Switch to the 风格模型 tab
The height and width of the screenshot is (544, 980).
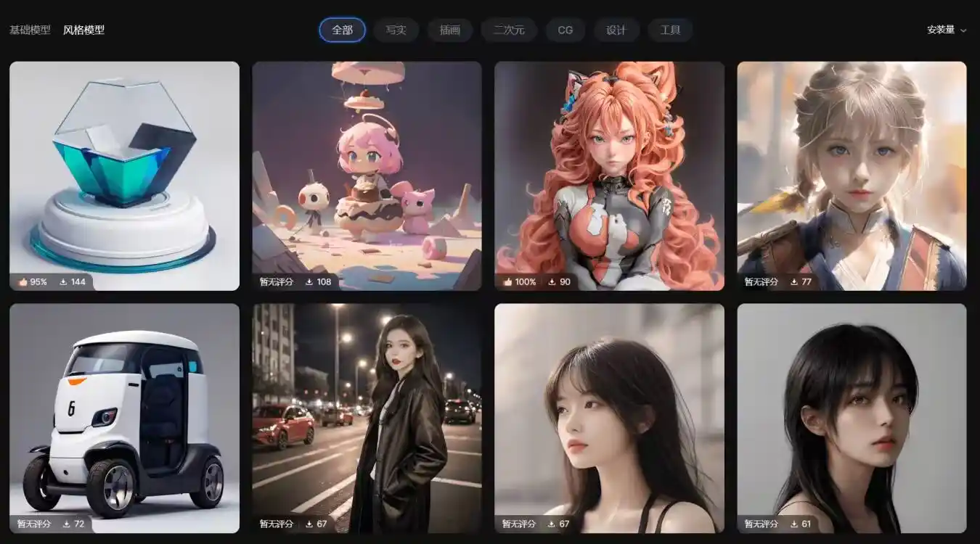pyautogui.click(x=83, y=30)
